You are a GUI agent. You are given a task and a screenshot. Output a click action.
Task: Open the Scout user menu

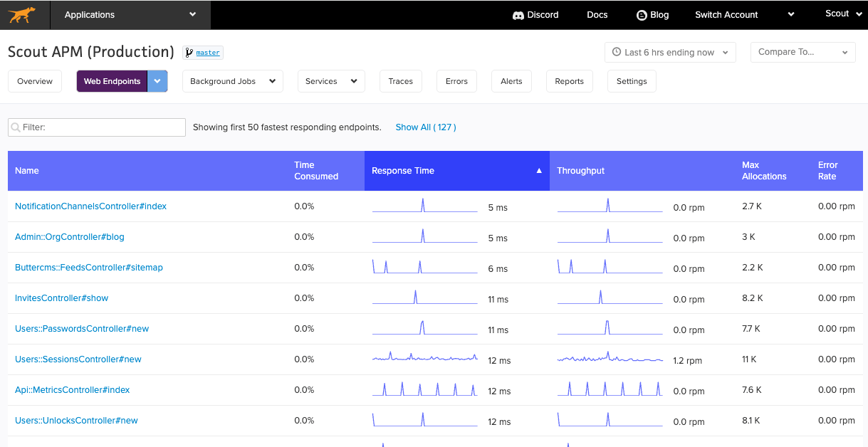click(x=843, y=14)
